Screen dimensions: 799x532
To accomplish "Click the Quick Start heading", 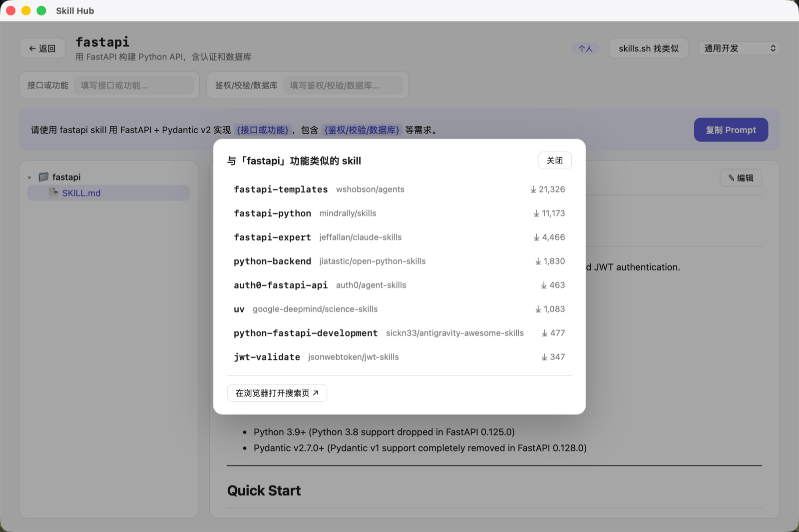I will [x=264, y=491].
